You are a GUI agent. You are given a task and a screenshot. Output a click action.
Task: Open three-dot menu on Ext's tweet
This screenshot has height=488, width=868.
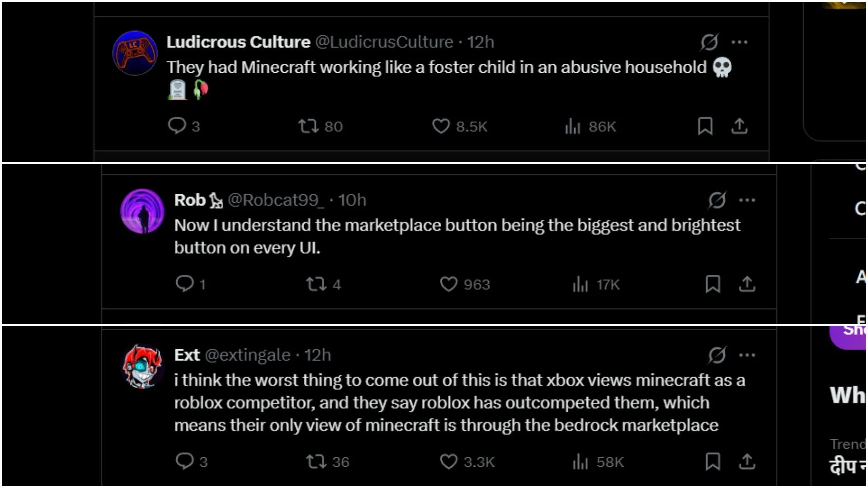click(747, 355)
